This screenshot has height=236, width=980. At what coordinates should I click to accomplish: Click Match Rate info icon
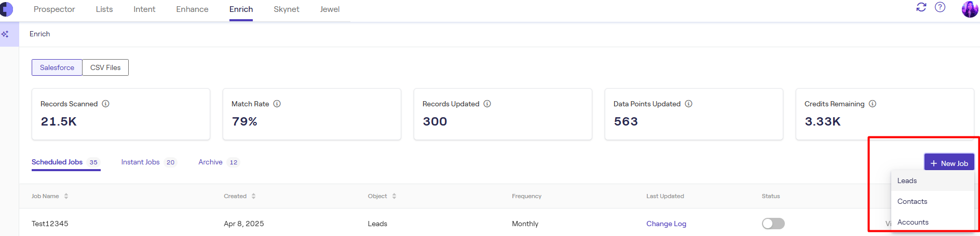pyautogui.click(x=277, y=104)
